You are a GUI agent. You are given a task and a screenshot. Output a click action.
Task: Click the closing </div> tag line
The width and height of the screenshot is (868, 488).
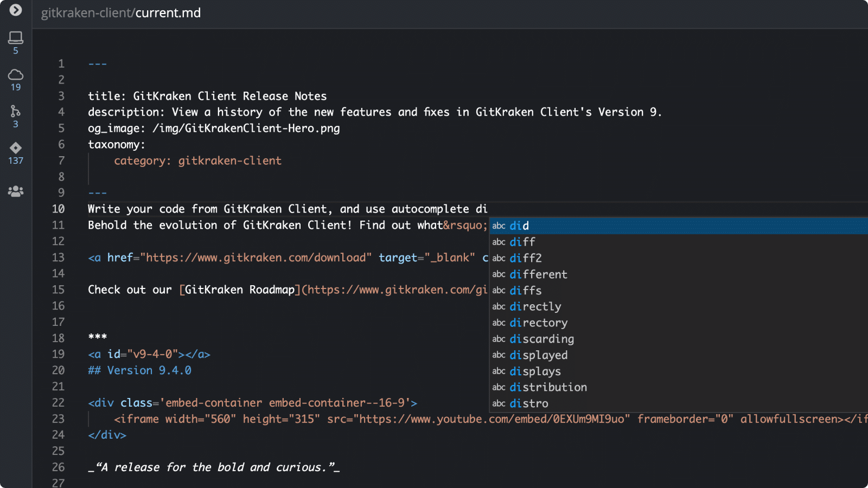coord(107,435)
